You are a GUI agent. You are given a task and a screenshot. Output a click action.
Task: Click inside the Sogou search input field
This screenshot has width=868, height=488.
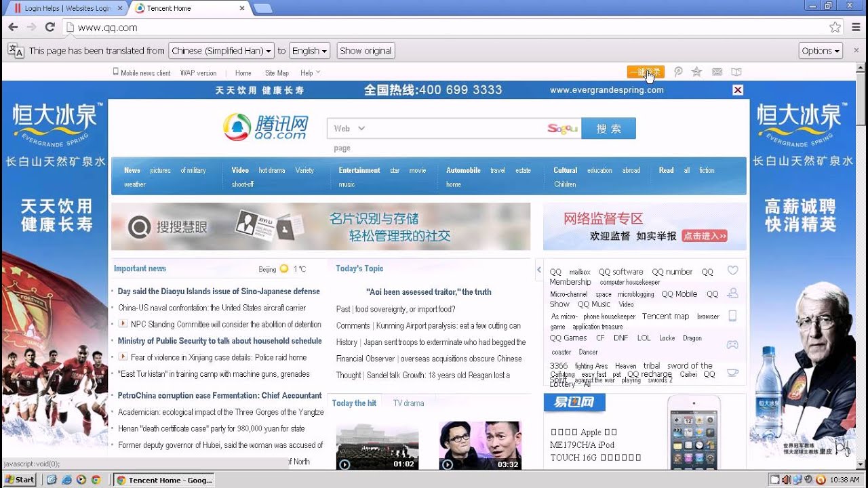[x=454, y=128]
